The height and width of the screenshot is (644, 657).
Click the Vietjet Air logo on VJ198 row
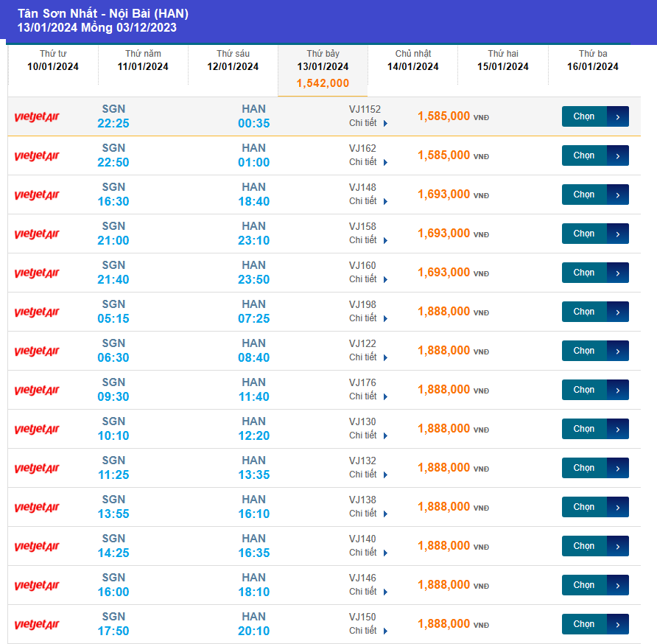(37, 312)
